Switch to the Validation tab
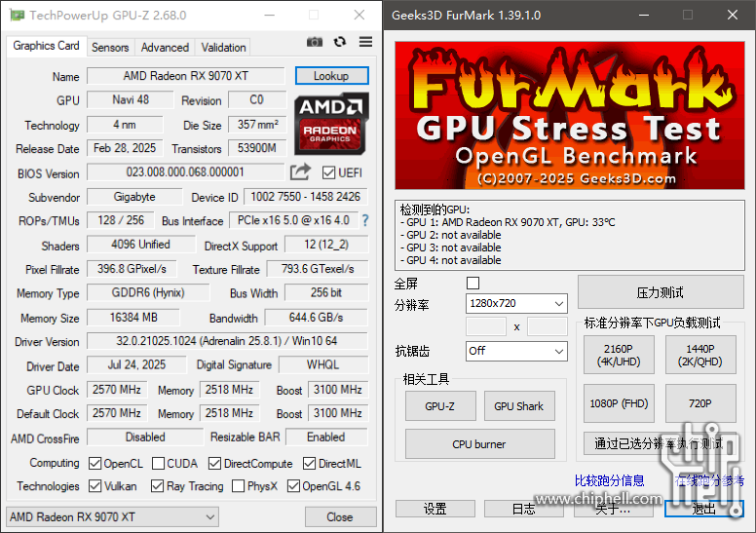Image resolution: width=756 pixels, height=533 pixels. click(223, 48)
